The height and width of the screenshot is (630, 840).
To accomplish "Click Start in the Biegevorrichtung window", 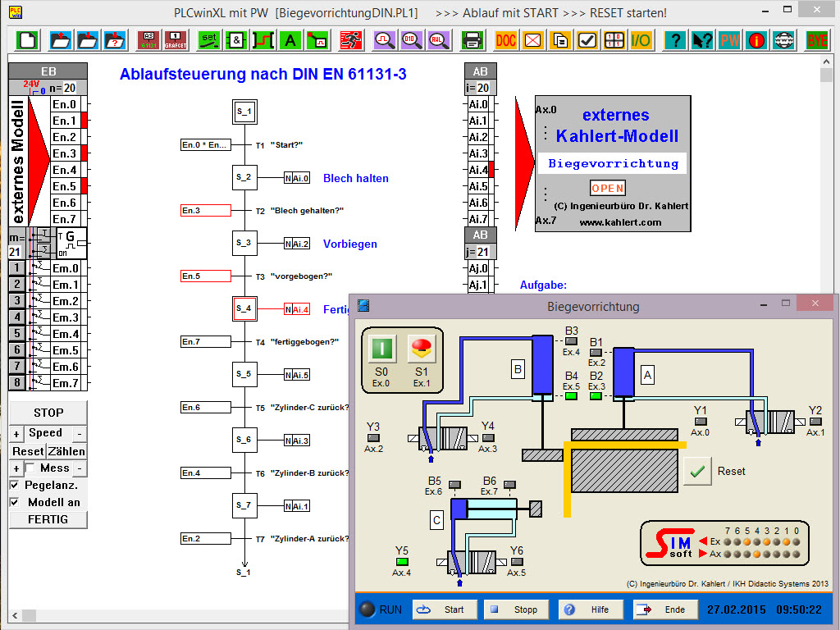I will [444, 609].
